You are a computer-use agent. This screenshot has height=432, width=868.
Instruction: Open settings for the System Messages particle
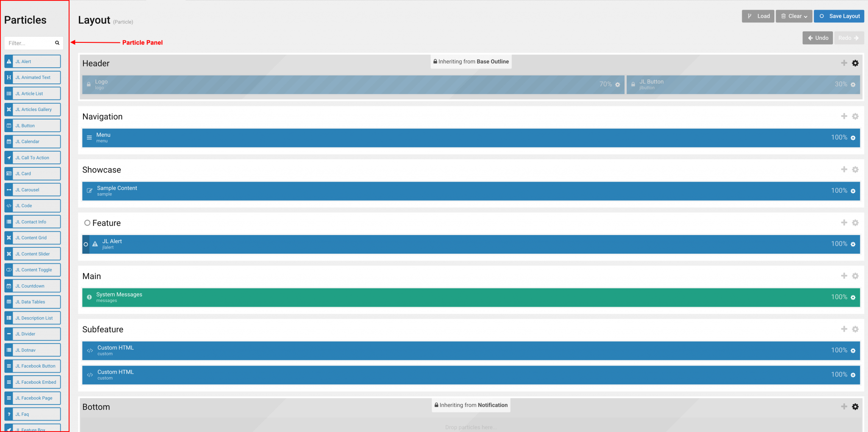(x=853, y=297)
